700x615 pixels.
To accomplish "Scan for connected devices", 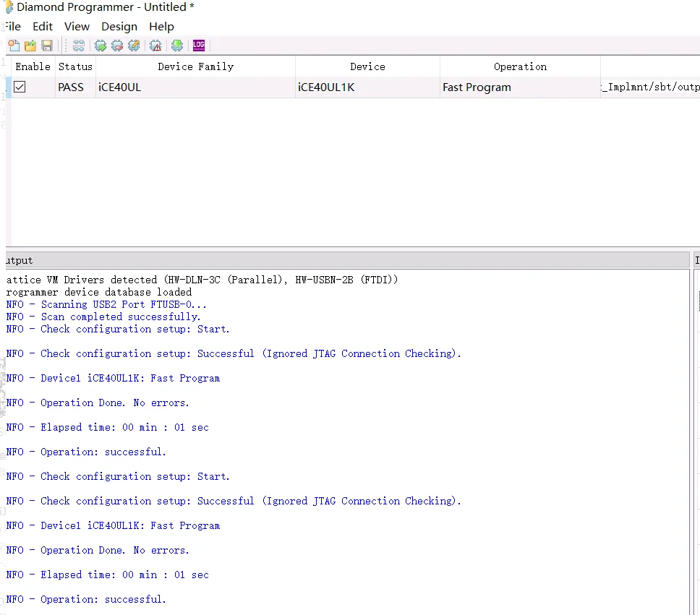I will [78, 46].
